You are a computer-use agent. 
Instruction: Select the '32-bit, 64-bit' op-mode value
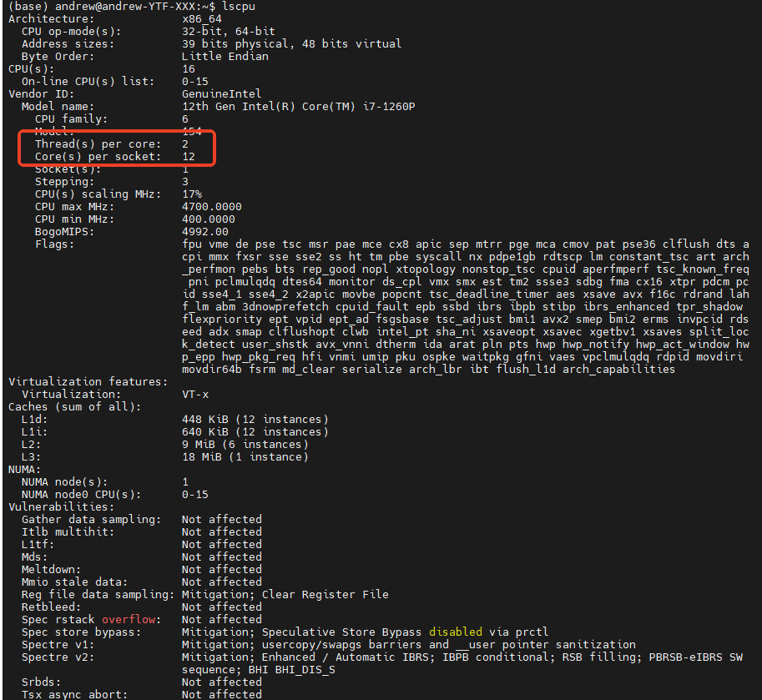coord(229,32)
